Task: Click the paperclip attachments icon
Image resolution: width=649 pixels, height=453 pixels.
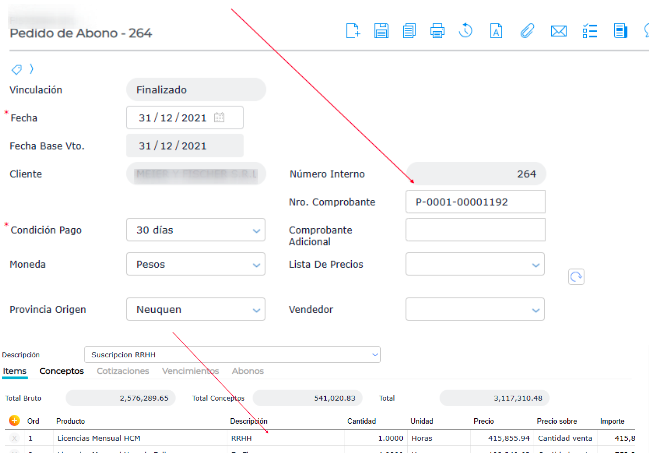Action: (x=527, y=31)
